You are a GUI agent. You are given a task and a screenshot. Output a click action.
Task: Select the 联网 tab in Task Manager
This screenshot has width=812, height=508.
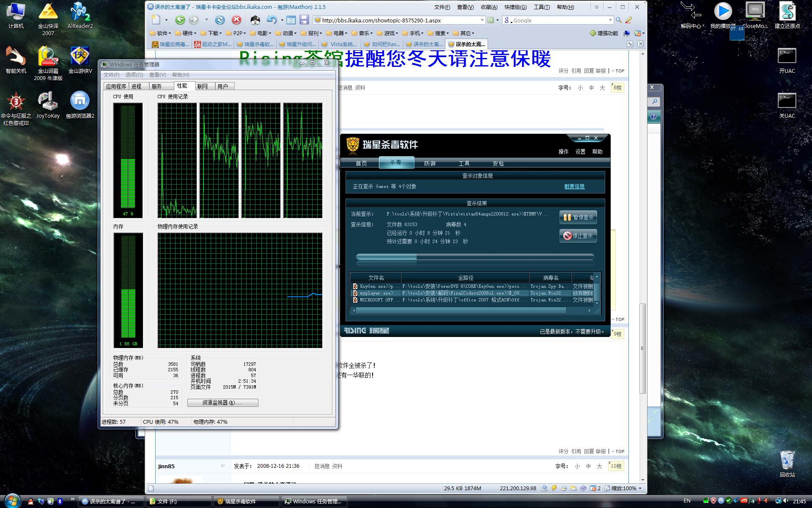pyautogui.click(x=203, y=86)
